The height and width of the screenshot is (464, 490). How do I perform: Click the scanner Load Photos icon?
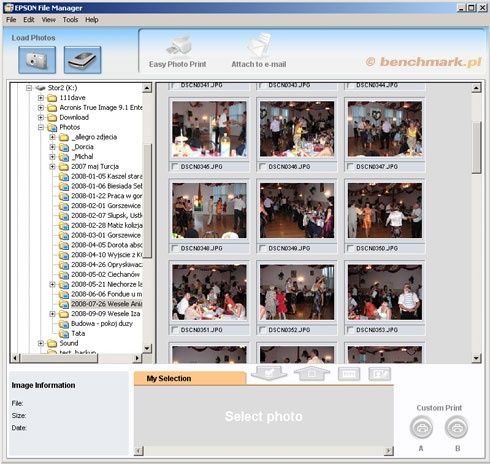pos(82,60)
